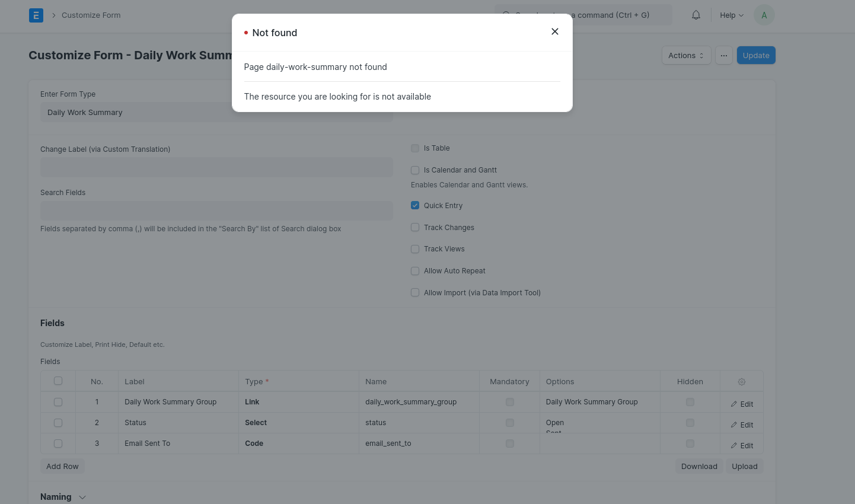Open the Enter Form Type field
Viewport: 855px width, 504px height.
pos(216,112)
